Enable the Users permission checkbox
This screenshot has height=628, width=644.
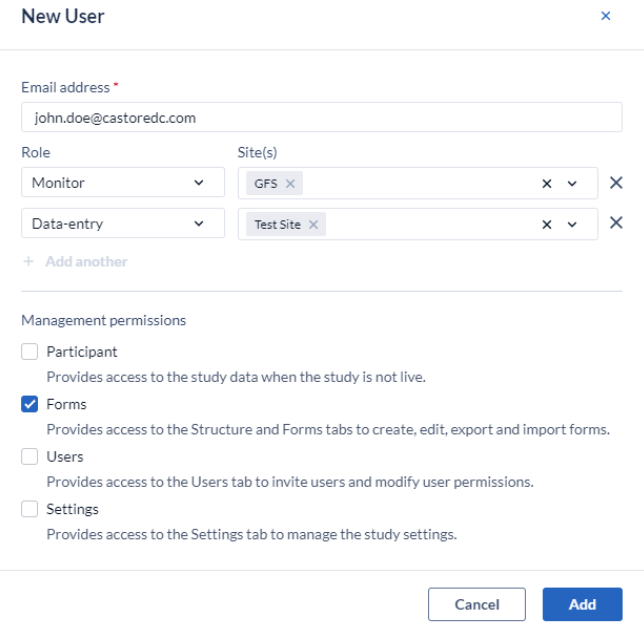pyautogui.click(x=30, y=456)
